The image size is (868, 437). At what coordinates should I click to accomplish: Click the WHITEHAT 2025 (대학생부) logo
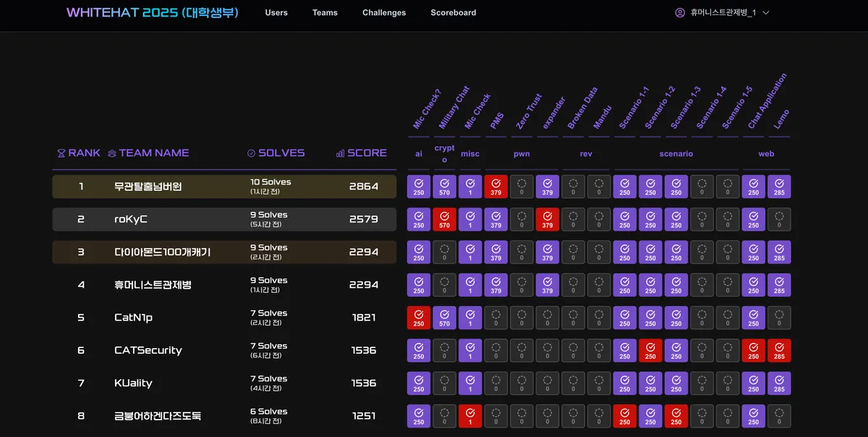(x=151, y=12)
